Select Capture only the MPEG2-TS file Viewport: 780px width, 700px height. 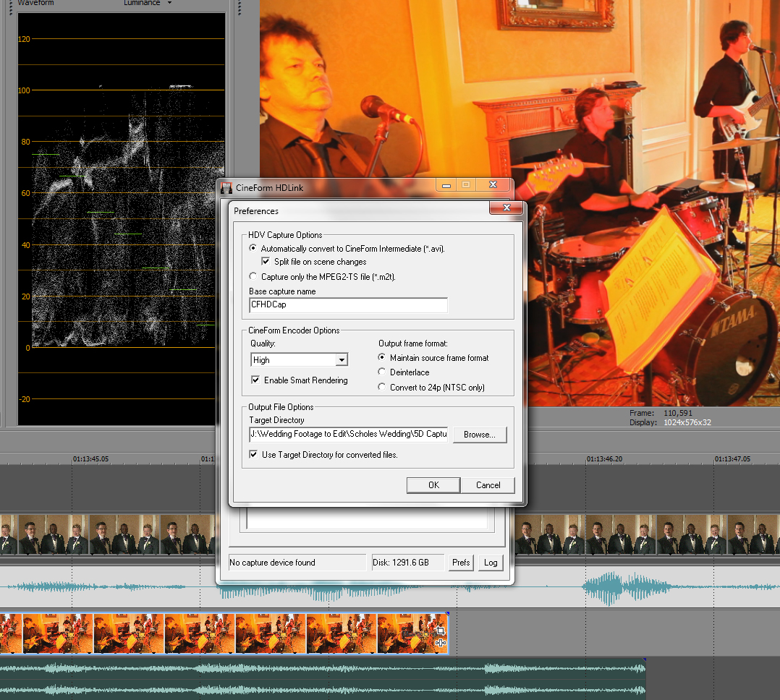pos(253,276)
